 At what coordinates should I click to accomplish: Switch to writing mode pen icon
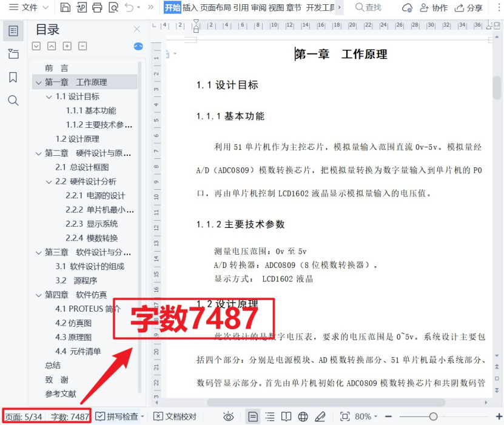[x=320, y=417]
